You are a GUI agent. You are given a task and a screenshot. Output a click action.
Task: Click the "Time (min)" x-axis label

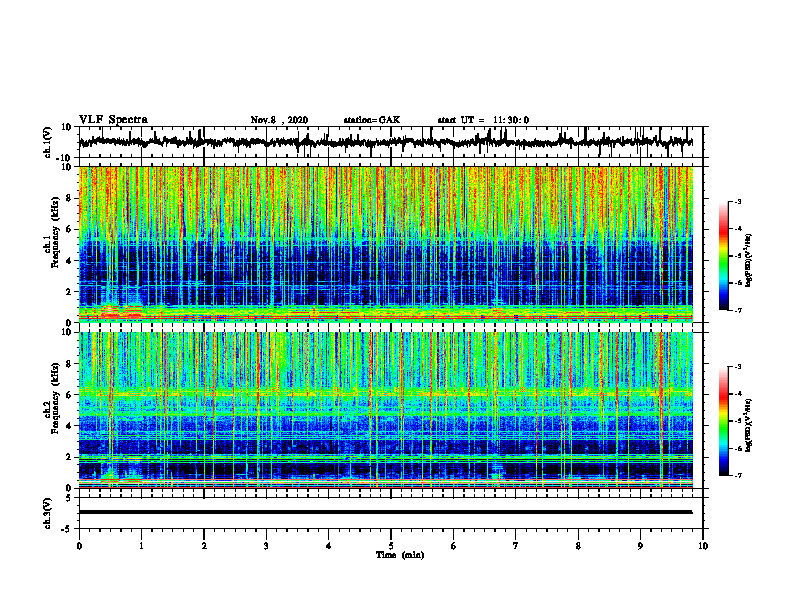click(x=400, y=555)
